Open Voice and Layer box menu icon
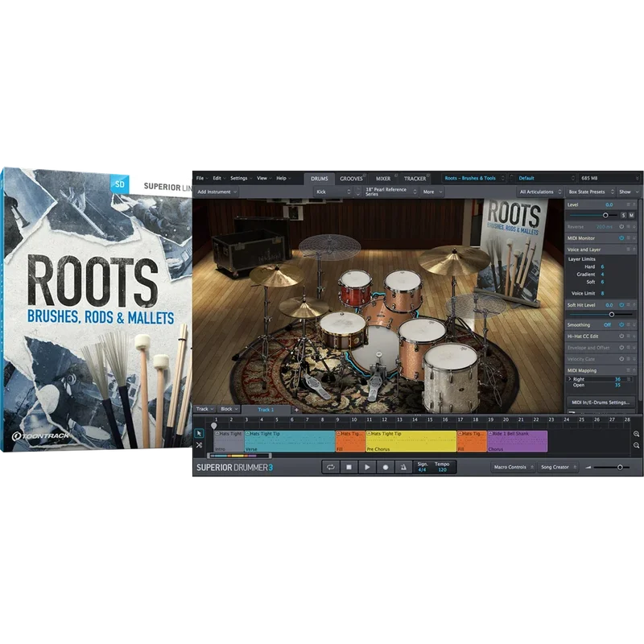Screen dimensions: 644x644 click(x=629, y=250)
